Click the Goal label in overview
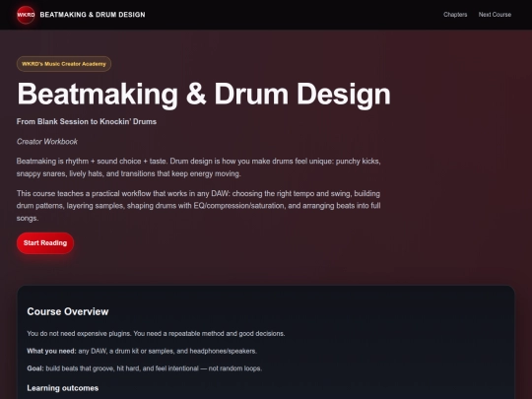532x399 pixels. [35, 368]
